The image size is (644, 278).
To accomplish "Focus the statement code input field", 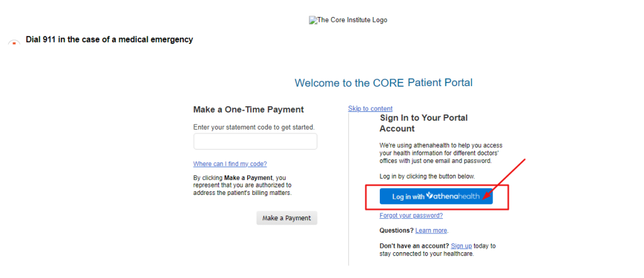I will [255, 142].
